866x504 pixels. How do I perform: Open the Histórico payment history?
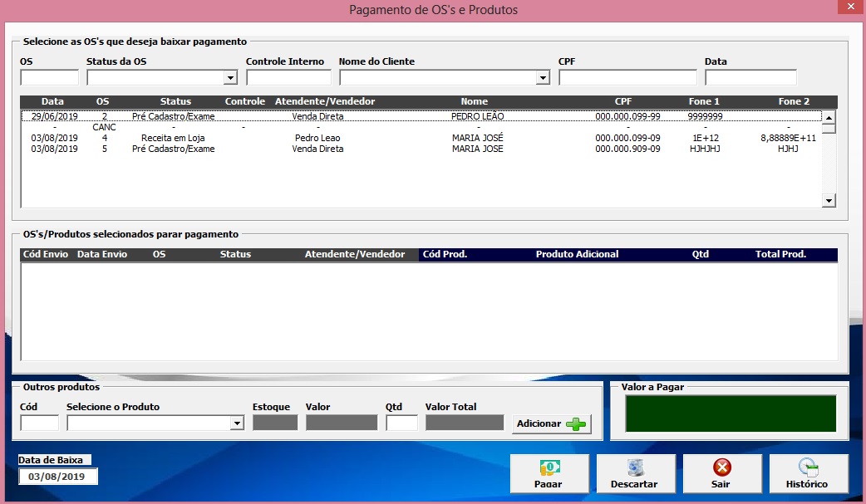click(809, 473)
